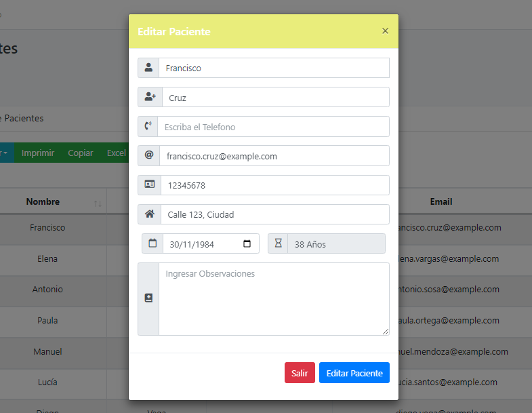Click the house icon beside the address field
Image resolution: width=532 pixels, height=413 pixels.
[x=150, y=214]
